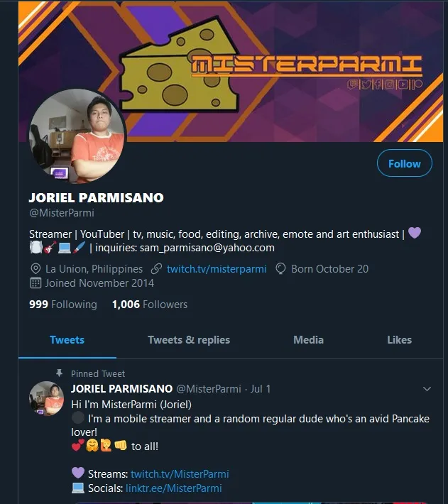Click the pin icon above Pinned Tweet
The image size is (448, 504).
pos(59,373)
